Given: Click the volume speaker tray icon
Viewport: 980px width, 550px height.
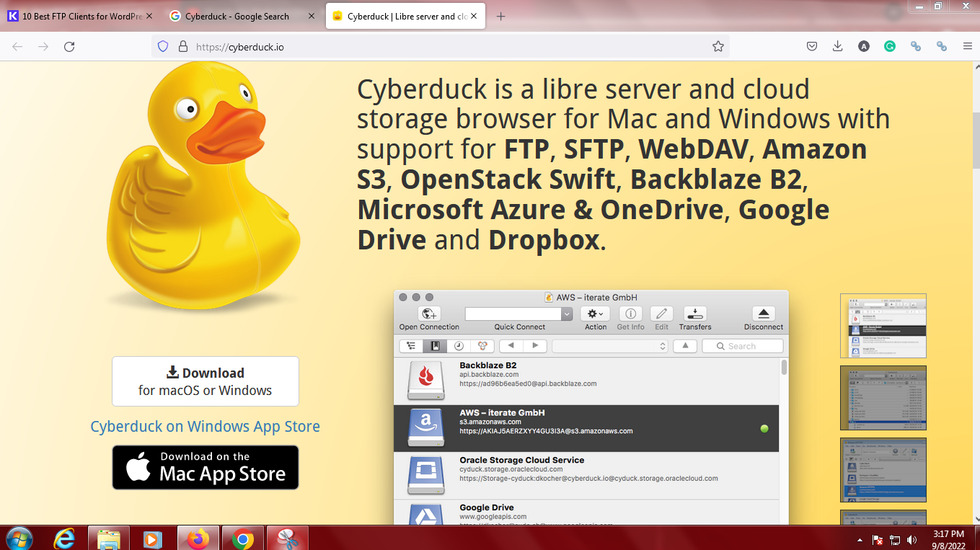Looking at the screenshot, I should [911, 539].
